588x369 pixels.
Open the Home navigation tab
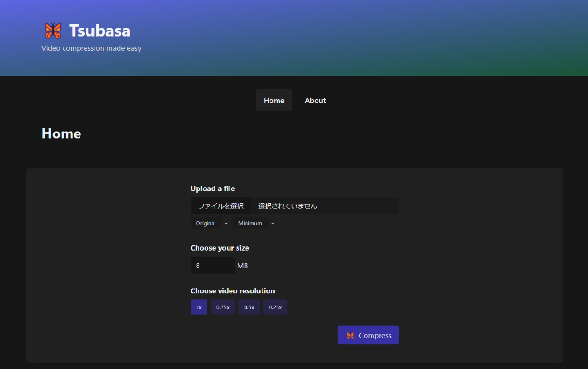coord(274,101)
